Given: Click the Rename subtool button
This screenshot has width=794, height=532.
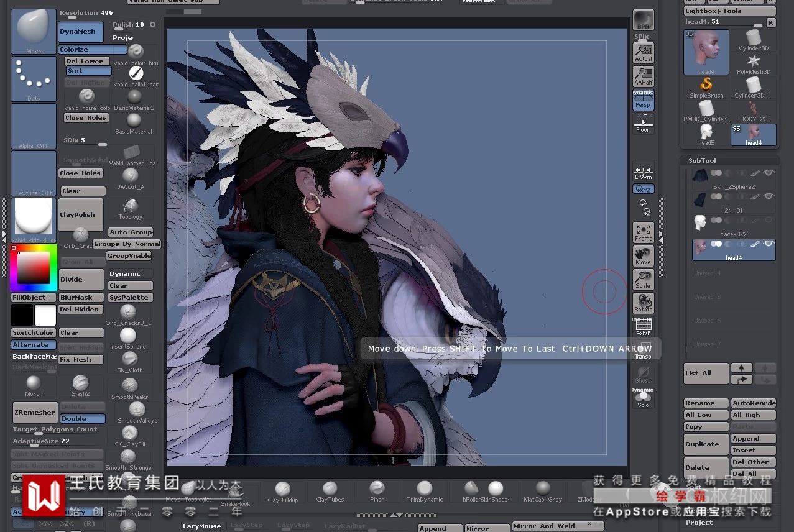Looking at the screenshot, I should [x=706, y=403].
